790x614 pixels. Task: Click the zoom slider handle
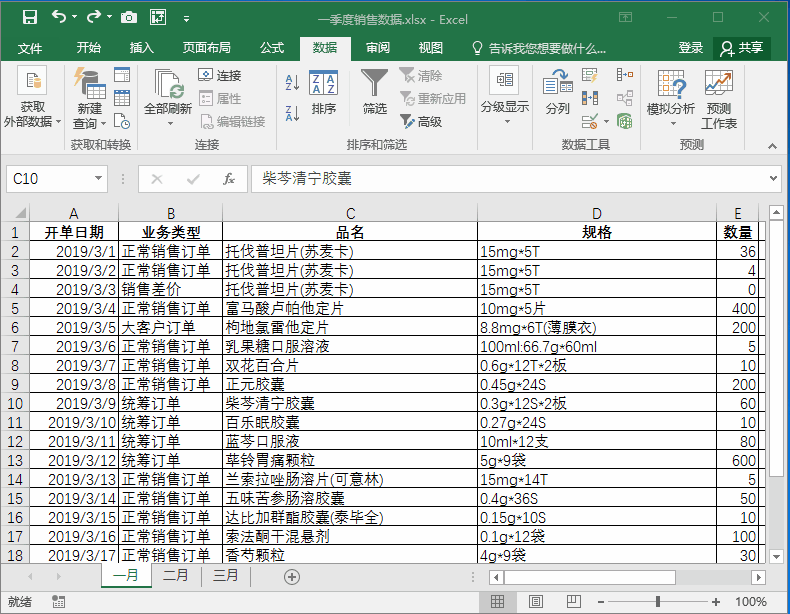[657, 601]
